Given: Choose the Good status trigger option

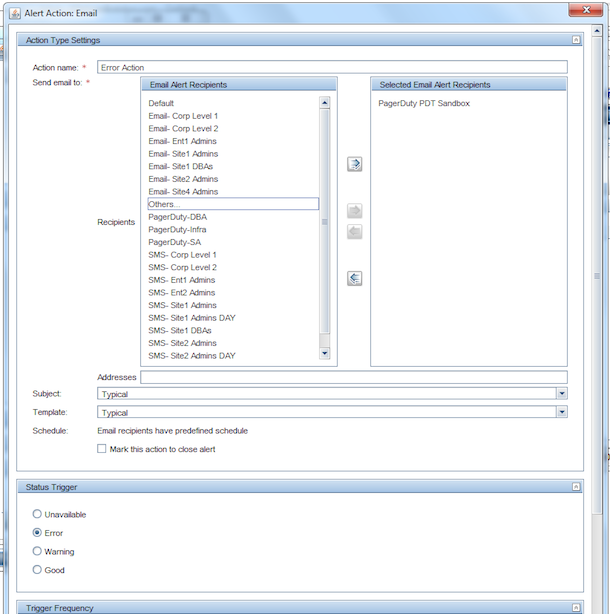Looking at the screenshot, I should pos(38,569).
